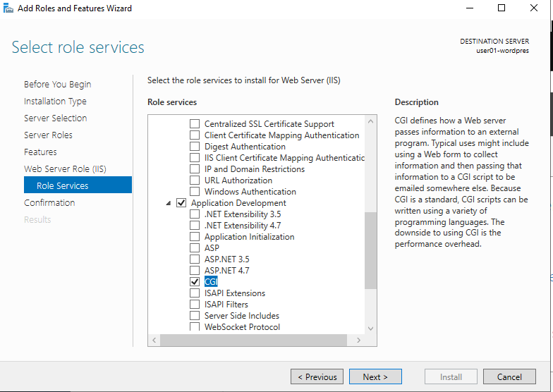Check IIS Client Certificate Mapping Authentication
Viewport: 553px width, 392px height.
point(195,158)
